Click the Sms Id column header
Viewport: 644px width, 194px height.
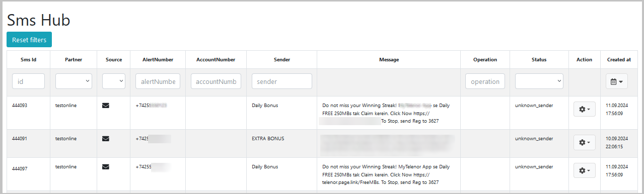point(28,59)
